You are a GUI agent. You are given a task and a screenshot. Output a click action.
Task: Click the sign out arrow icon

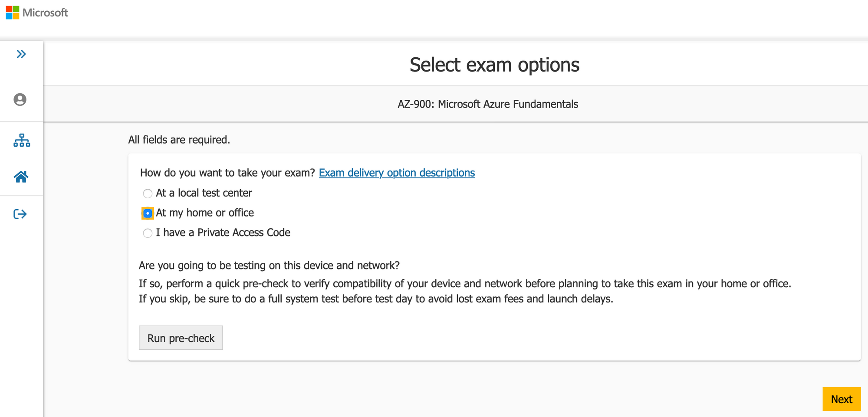(20, 214)
